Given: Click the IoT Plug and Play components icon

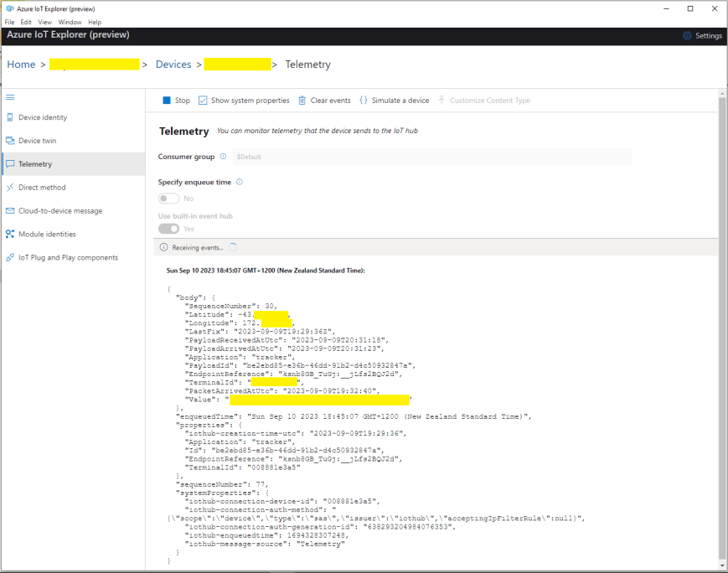Looking at the screenshot, I should coord(10,257).
